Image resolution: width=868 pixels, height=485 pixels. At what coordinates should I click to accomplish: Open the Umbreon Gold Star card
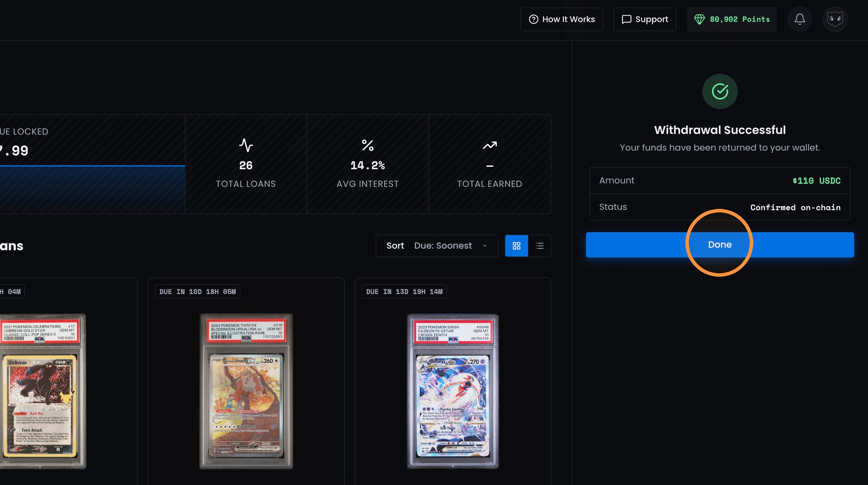click(43, 391)
